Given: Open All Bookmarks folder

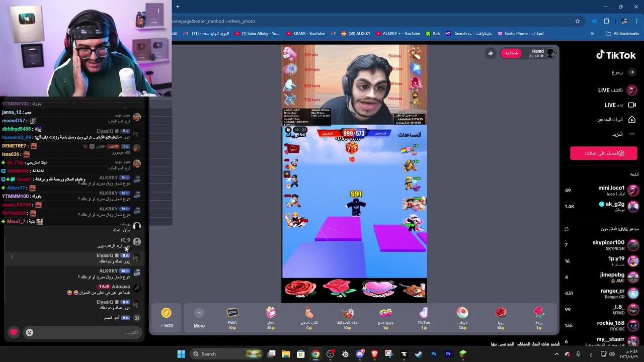Looking at the screenshot, I should tap(622, 33).
